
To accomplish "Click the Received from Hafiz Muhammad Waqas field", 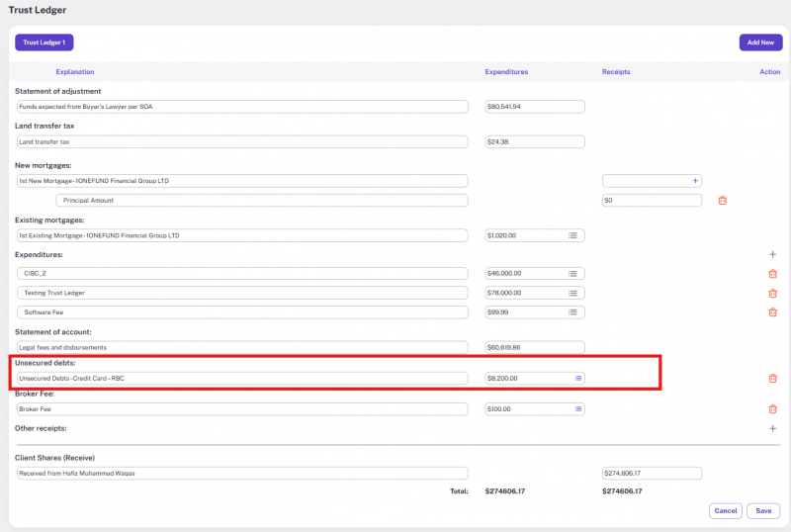I will 241,474.
